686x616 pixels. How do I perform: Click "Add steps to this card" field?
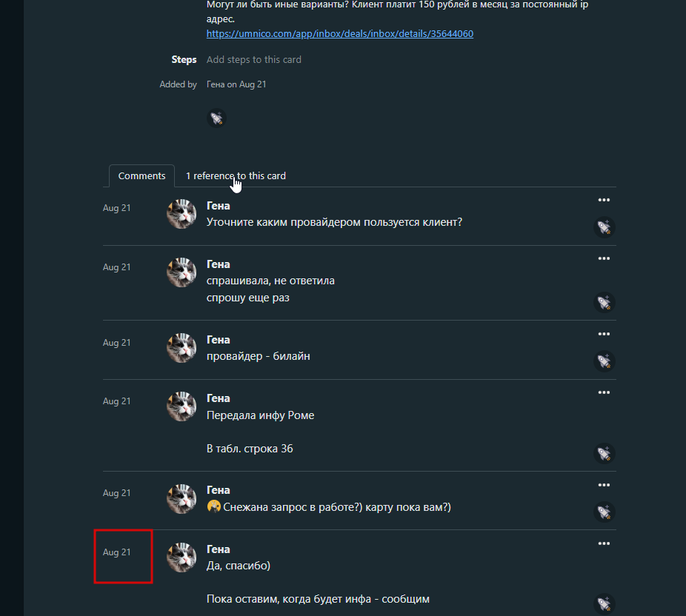(x=253, y=60)
